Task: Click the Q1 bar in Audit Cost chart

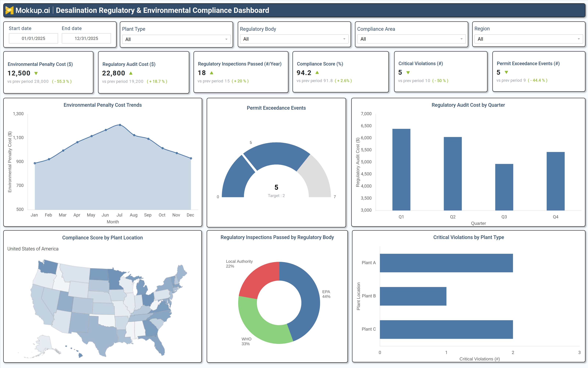Action: (x=401, y=170)
